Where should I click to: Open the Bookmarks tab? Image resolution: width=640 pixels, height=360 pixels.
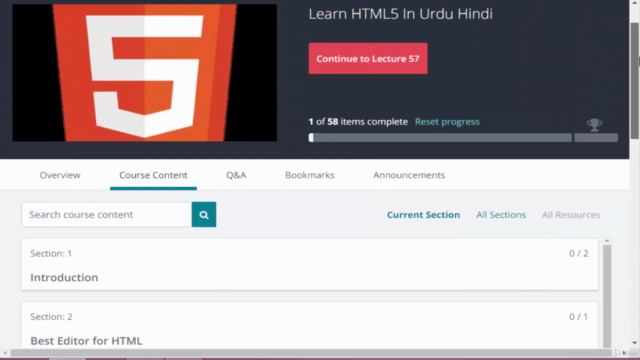(309, 175)
